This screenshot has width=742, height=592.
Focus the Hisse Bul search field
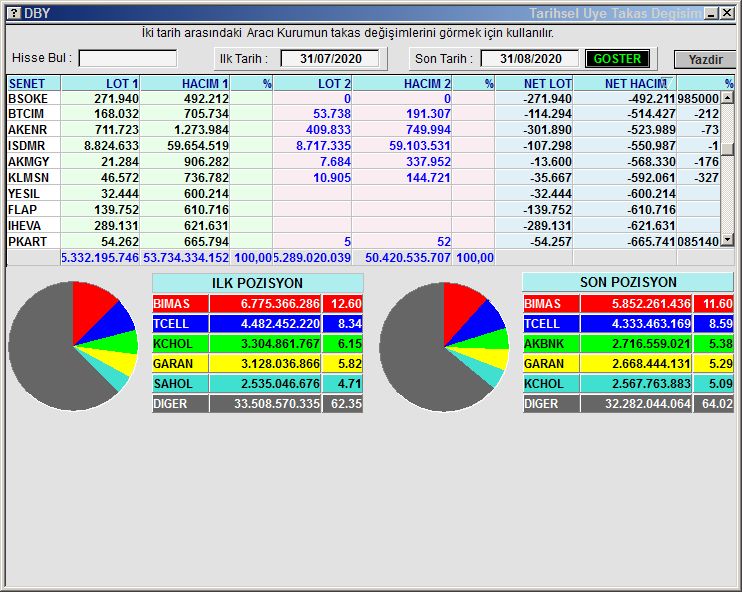128,58
